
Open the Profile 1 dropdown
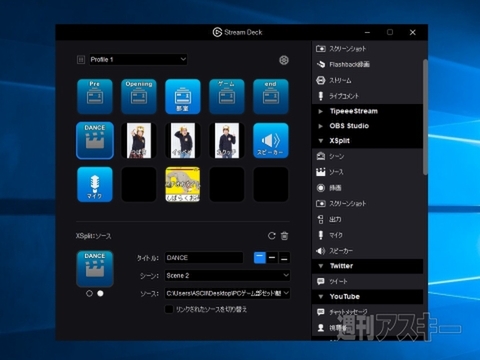(138, 60)
